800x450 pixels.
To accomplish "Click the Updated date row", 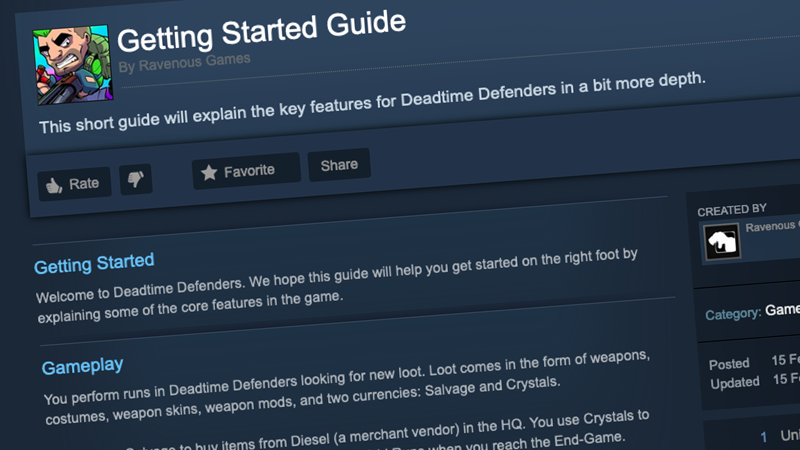I will tap(755, 381).
